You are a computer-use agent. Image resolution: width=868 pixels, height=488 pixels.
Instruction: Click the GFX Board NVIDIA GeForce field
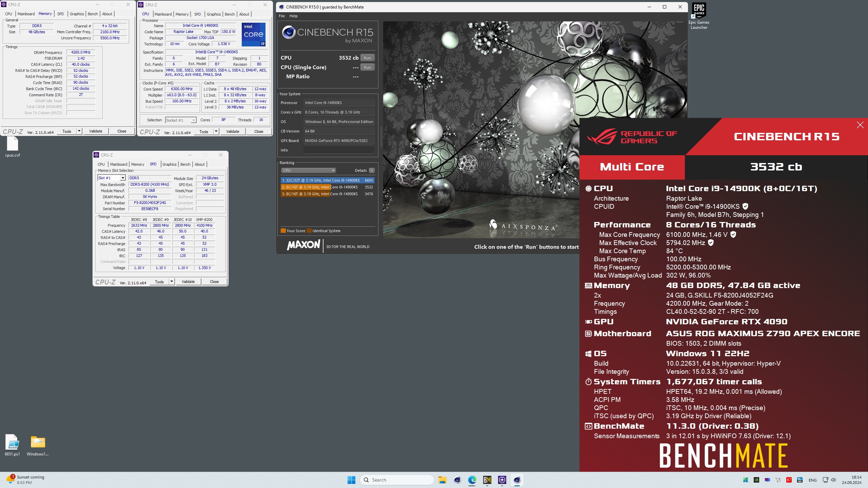tap(339, 141)
